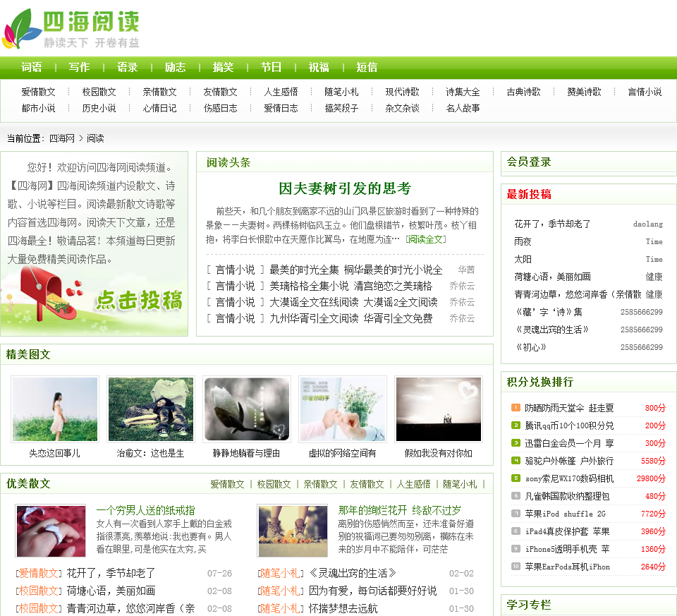Go to 爱情散文 in the sub-navigation

tap(38, 92)
